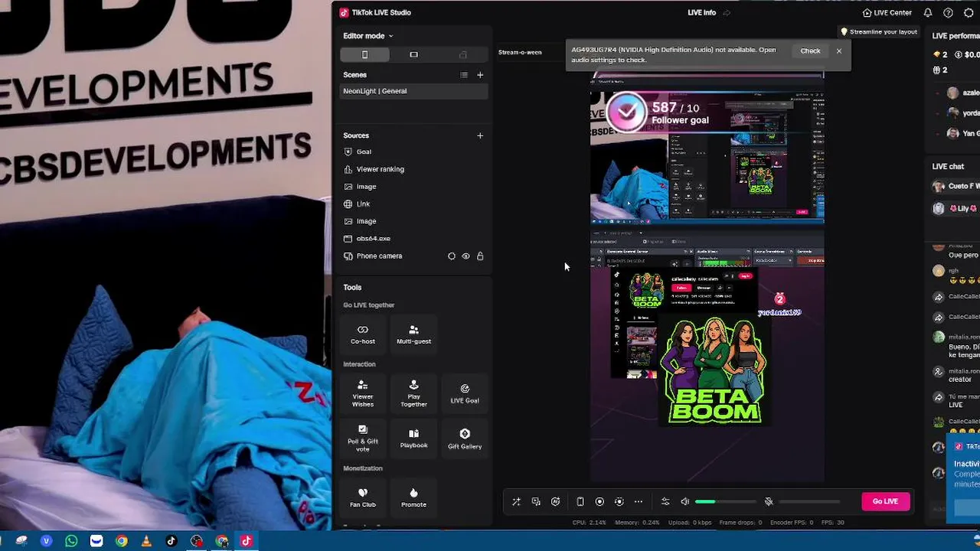Select the third locked layout mode
The image size is (980, 551).
(x=462, y=54)
